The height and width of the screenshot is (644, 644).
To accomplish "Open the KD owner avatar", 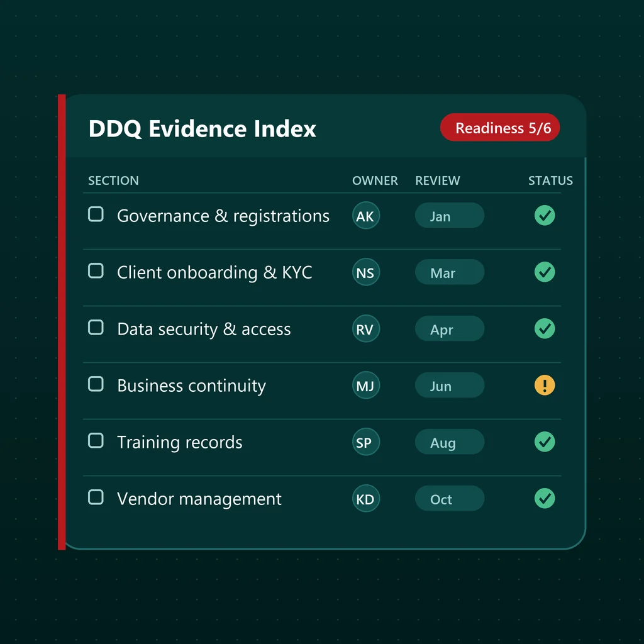I will 365,499.
